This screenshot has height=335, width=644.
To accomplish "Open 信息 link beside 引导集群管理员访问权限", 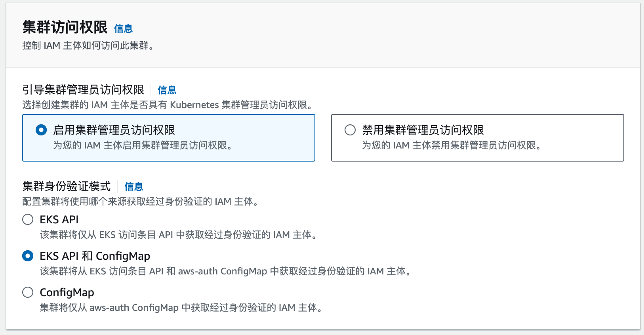I will tap(167, 90).
